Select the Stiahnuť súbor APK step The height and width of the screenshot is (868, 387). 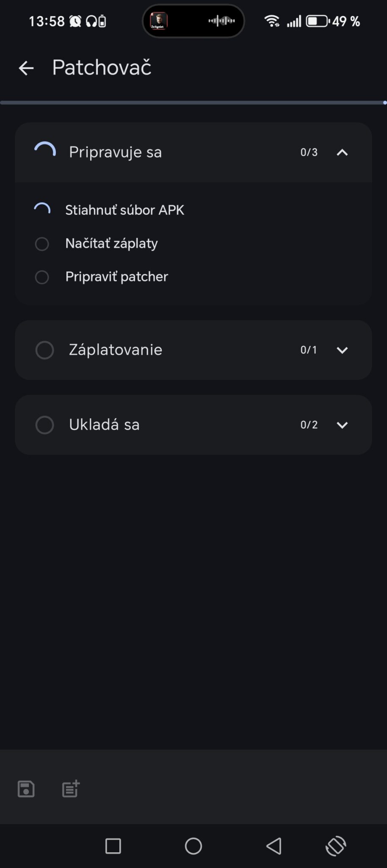click(x=124, y=210)
